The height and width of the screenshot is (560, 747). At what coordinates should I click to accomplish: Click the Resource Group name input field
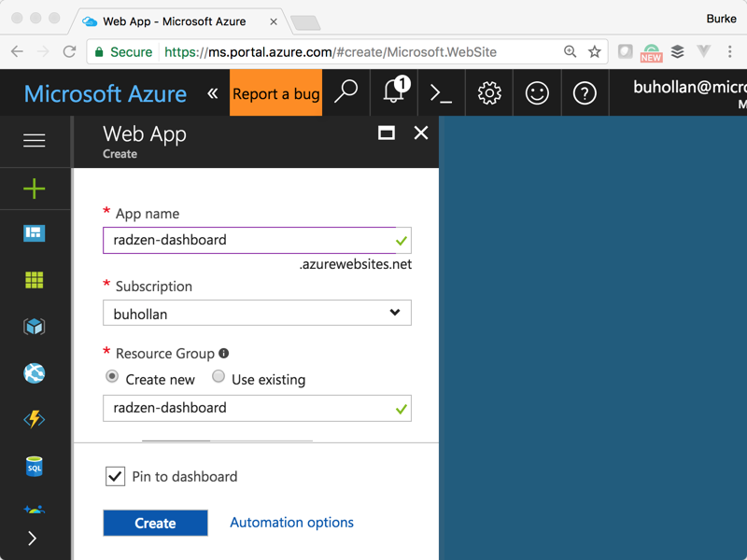[258, 408]
